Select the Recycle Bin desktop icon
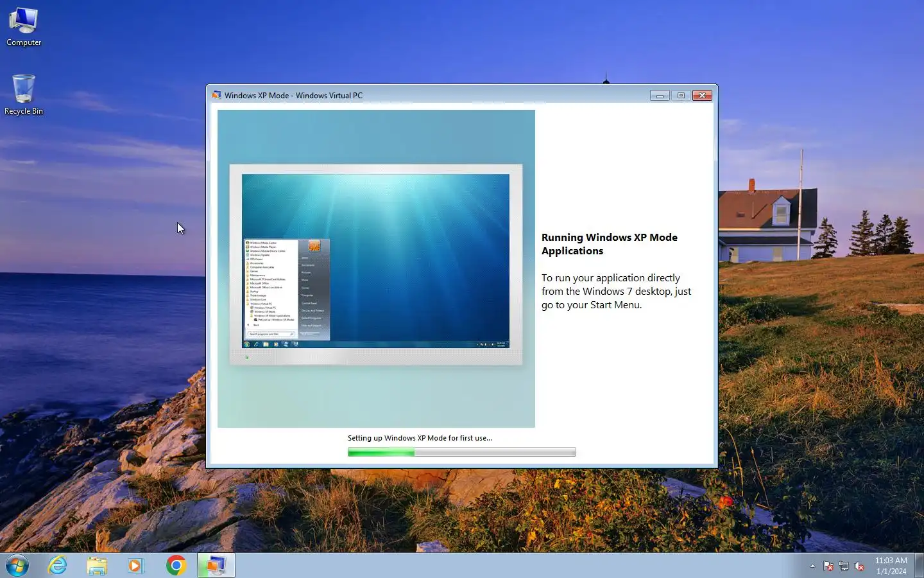924x578 pixels. pos(24,94)
